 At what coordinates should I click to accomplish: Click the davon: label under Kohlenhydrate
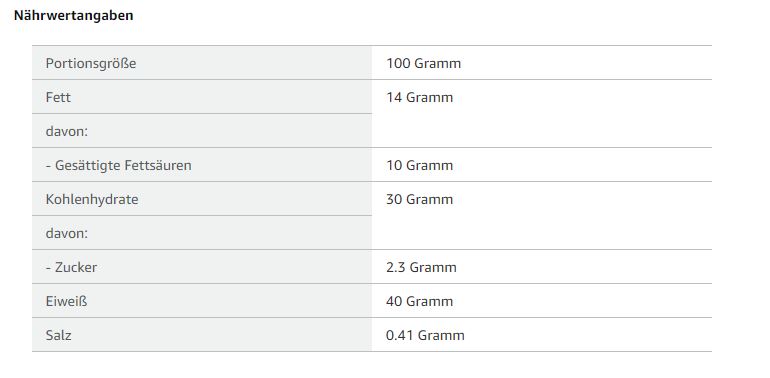pos(67,233)
